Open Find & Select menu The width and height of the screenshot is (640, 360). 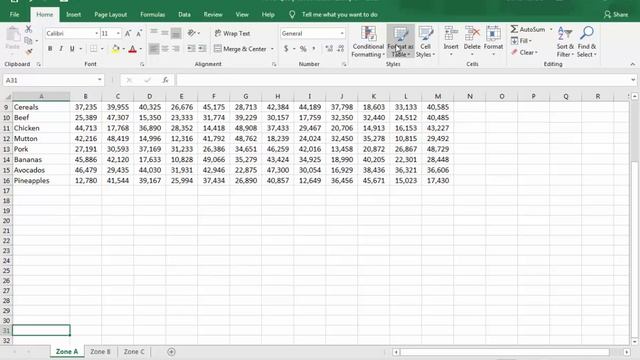coord(587,42)
